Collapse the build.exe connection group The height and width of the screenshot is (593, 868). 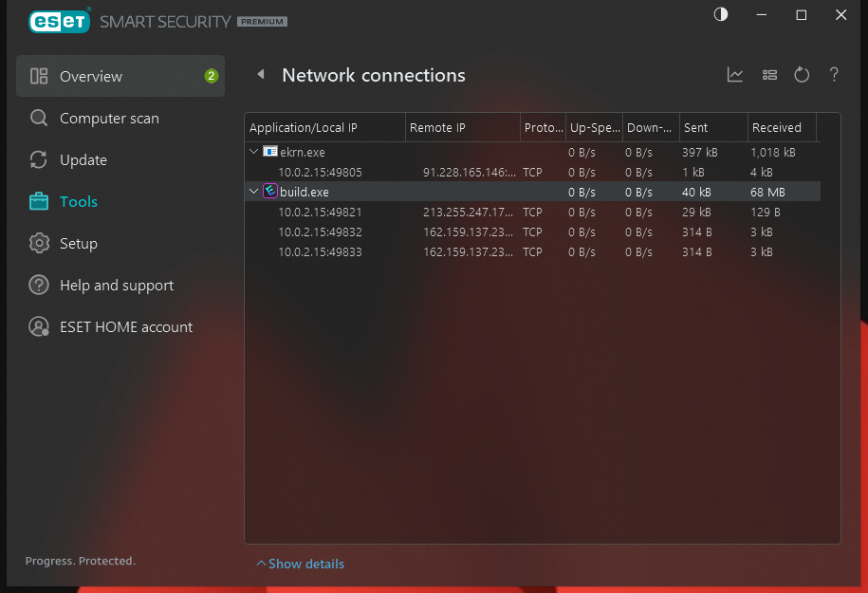(x=253, y=191)
